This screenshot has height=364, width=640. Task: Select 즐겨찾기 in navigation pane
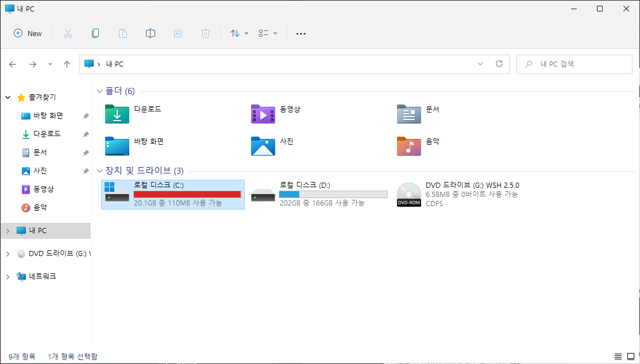point(42,98)
